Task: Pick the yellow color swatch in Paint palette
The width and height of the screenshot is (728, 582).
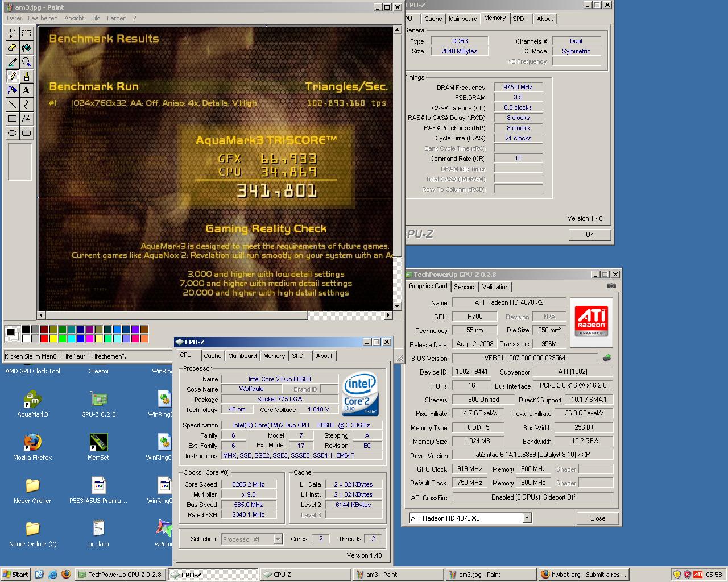Action: point(53,339)
